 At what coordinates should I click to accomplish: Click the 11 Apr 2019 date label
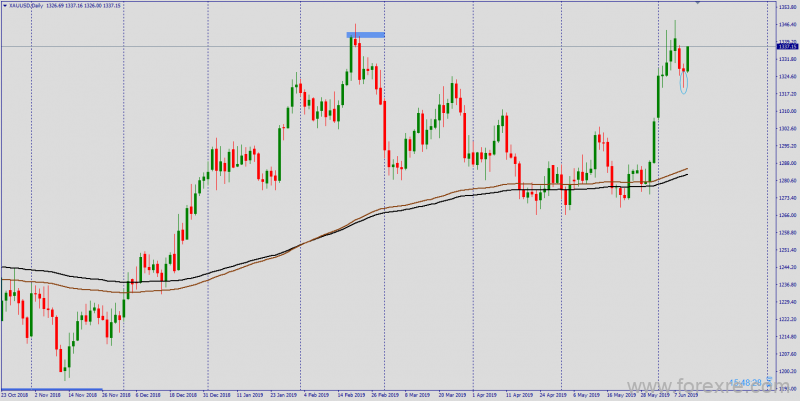(519, 395)
